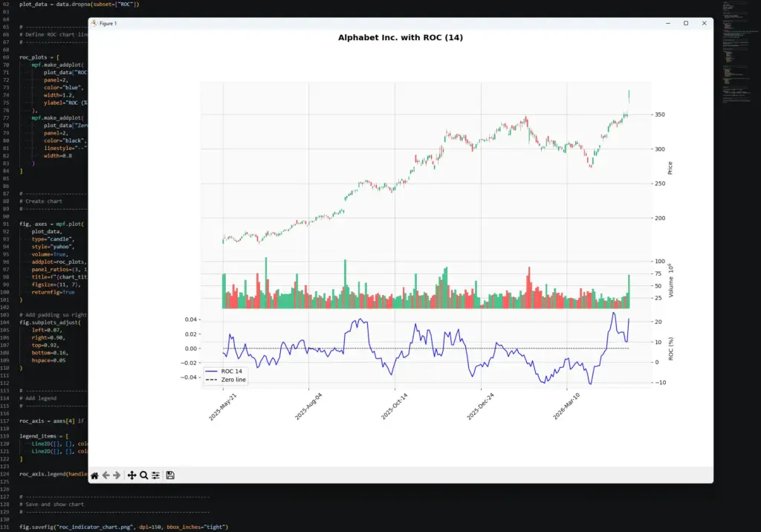Click code line 'plot_data = data.dropna(subset=["ROC"])' in the editor
Screen dimensions: 761x532
point(79,4)
